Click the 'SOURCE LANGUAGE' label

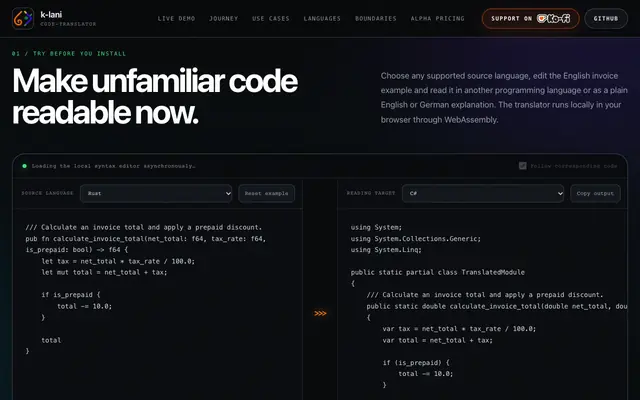47,193
